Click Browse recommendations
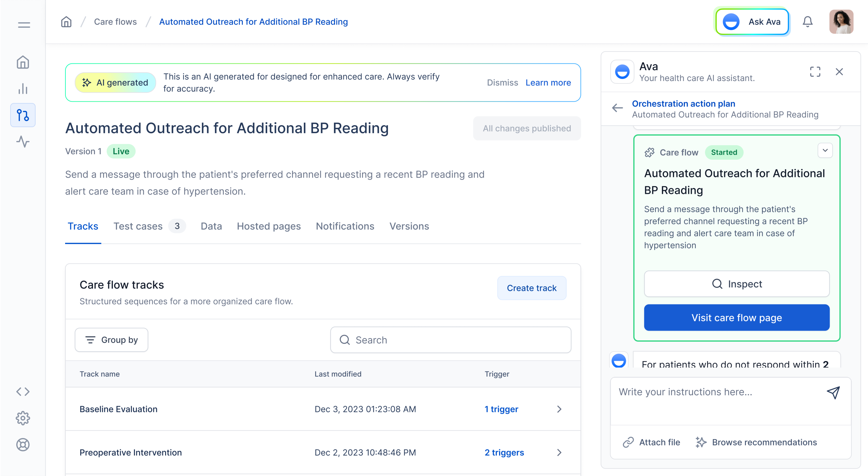 [x=756, y=442]
